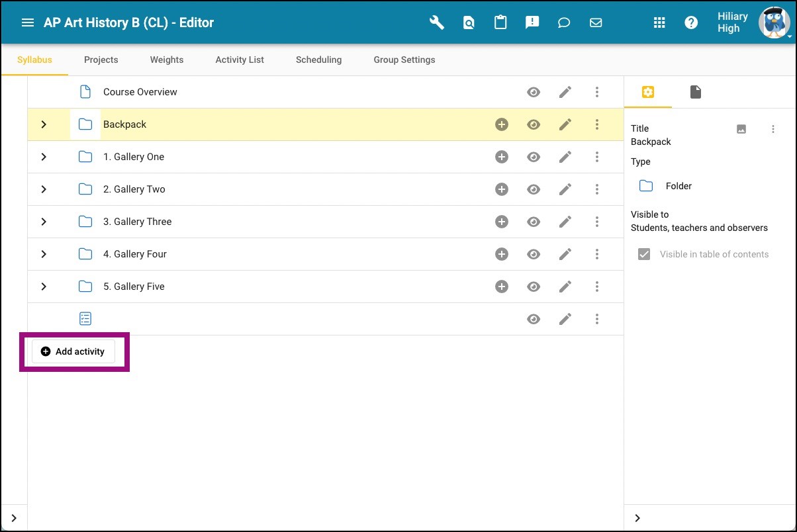Switch to the Scheduling tab
This screenshot has height=532, width=797.
pyautogui.click(x=318, y=60)
